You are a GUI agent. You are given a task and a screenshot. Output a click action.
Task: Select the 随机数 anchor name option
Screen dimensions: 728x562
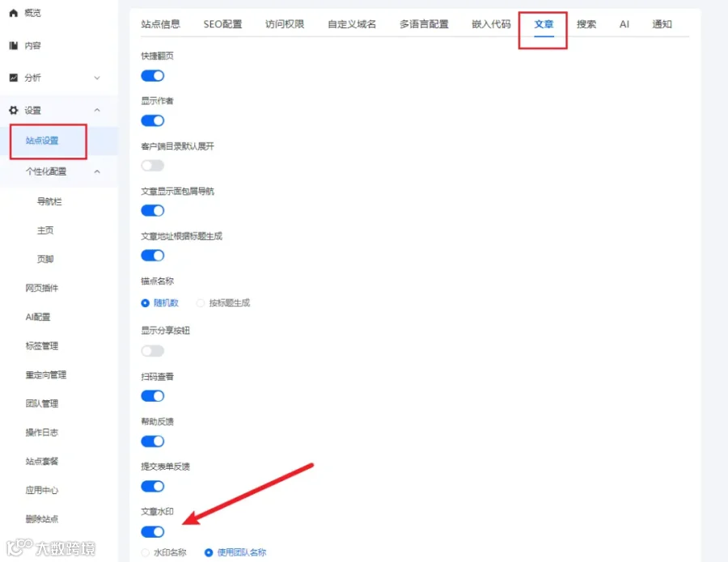point(159,303)
